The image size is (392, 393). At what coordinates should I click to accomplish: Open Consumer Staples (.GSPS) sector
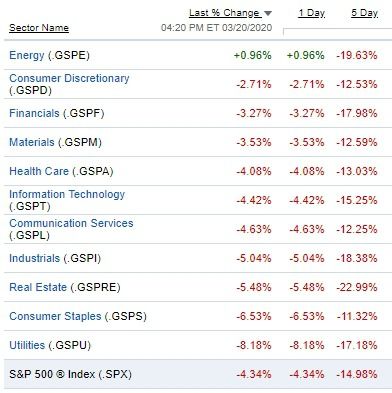pyautogui.click(x=55, y=316)
